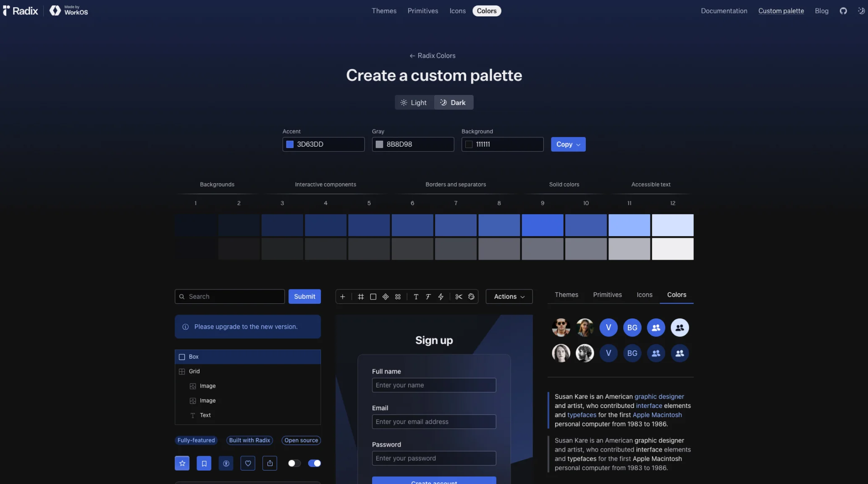Click the curly-haired man avatar photo
868x484 pixels.
point(585,353)
